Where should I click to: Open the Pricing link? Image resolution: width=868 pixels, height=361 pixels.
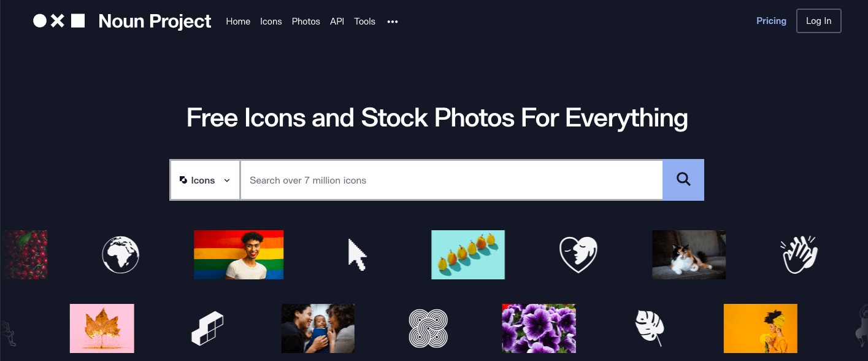[771, 21]
